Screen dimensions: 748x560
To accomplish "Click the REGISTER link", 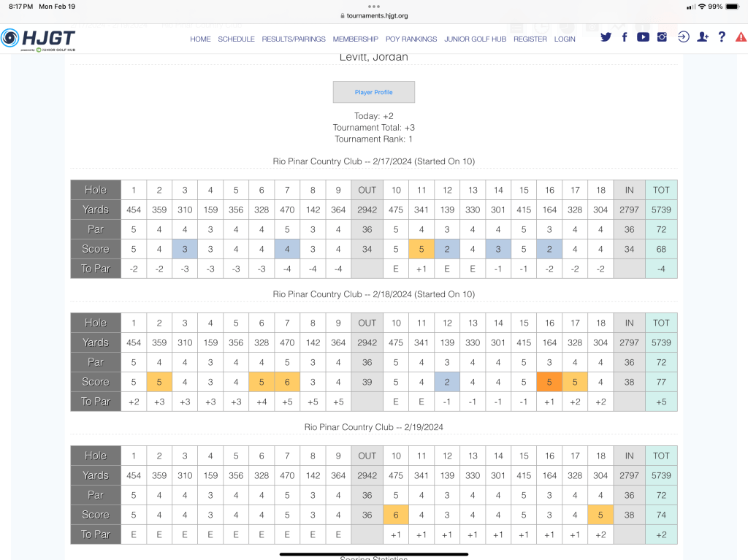I will click(x=530, y=39).
